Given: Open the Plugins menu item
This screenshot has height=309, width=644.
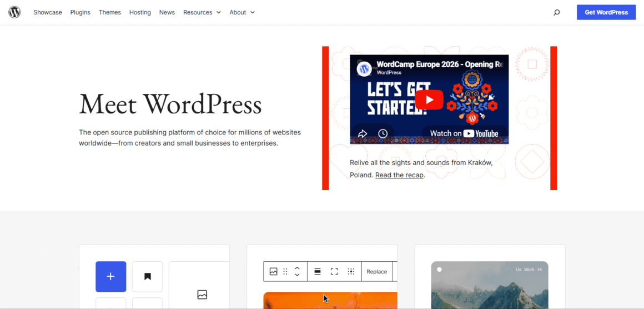Looking at the screenshot, I should click(80, 12).
